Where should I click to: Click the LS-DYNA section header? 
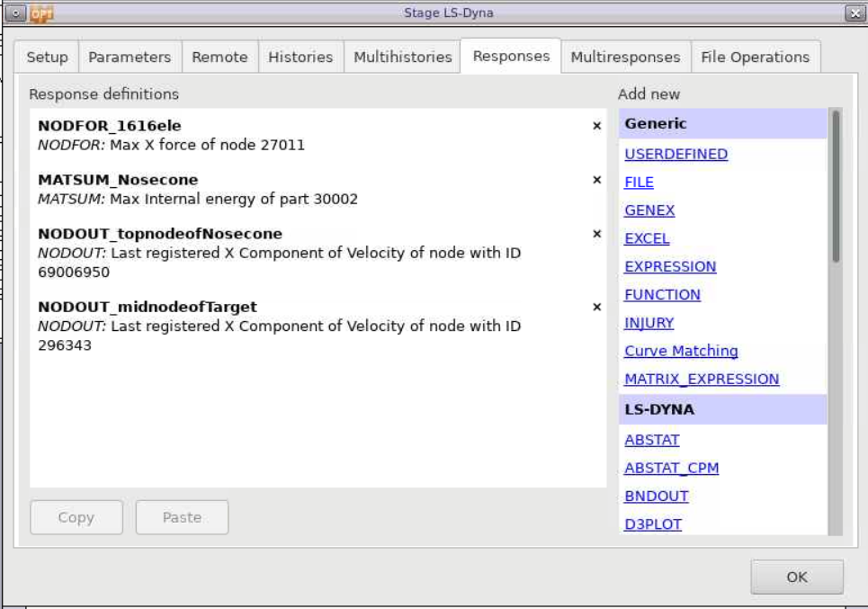click(x=723, y=409)
